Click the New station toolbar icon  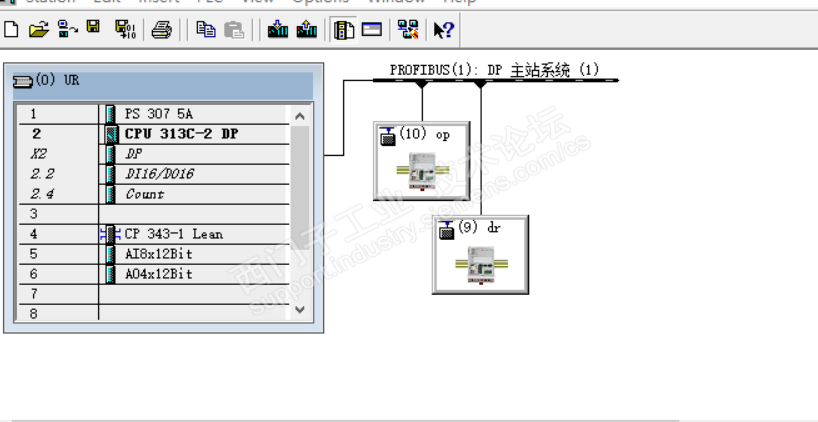tap(11, 29)
